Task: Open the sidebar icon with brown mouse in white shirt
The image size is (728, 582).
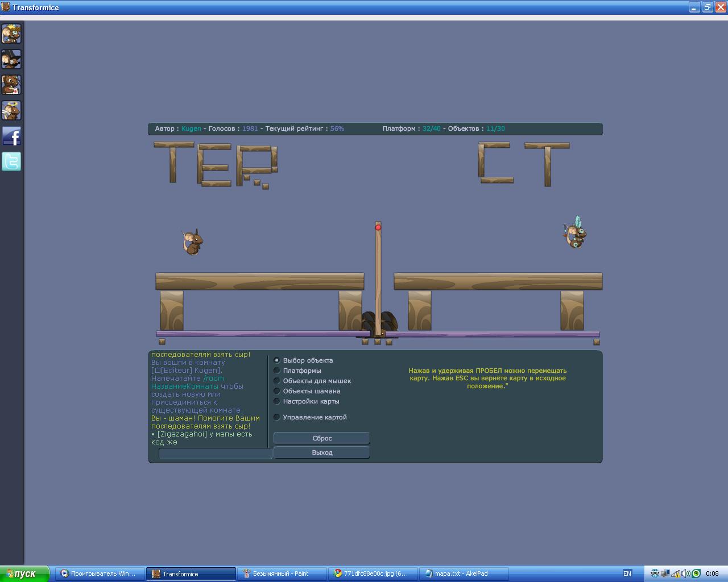Action: [11, 85]
